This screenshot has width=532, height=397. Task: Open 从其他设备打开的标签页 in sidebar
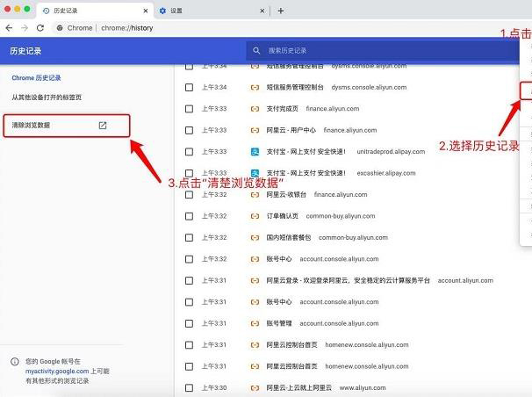[48, 97]
